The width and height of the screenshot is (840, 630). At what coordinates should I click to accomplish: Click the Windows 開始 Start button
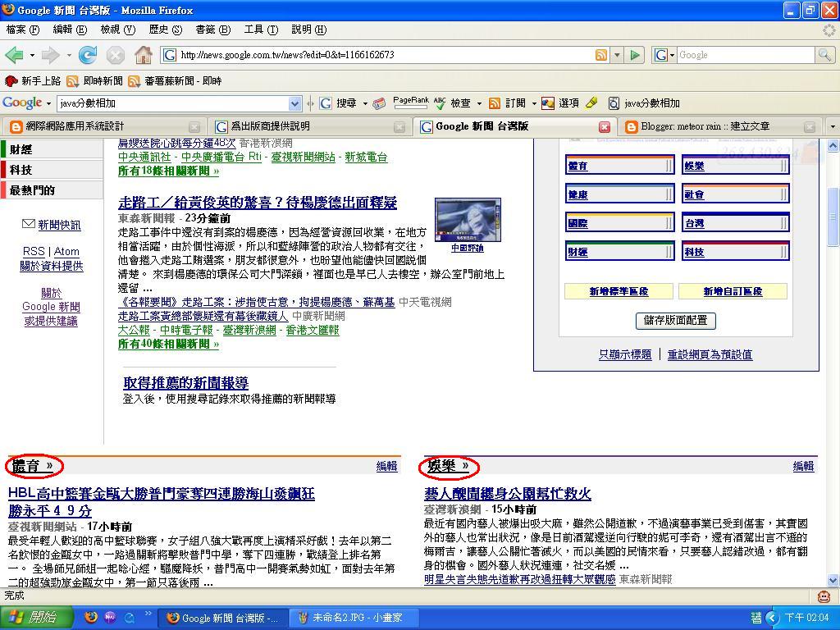35,617
